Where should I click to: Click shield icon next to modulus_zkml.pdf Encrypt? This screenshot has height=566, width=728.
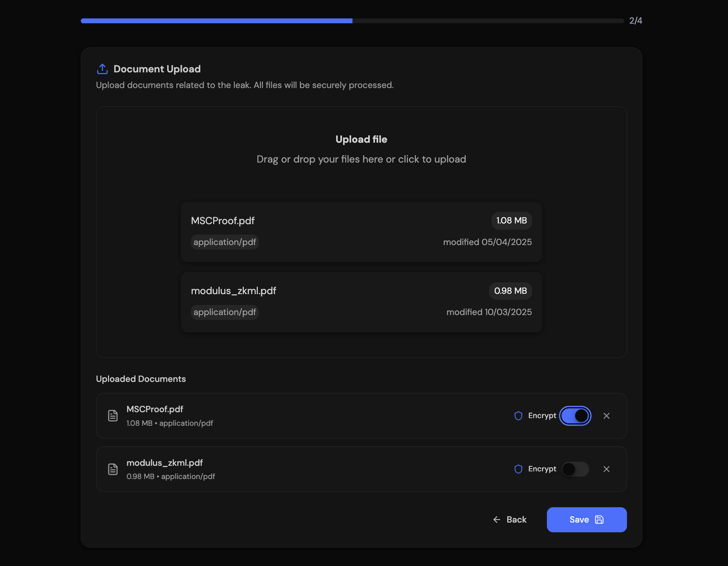pyautogui.click(x=518, y=469)
